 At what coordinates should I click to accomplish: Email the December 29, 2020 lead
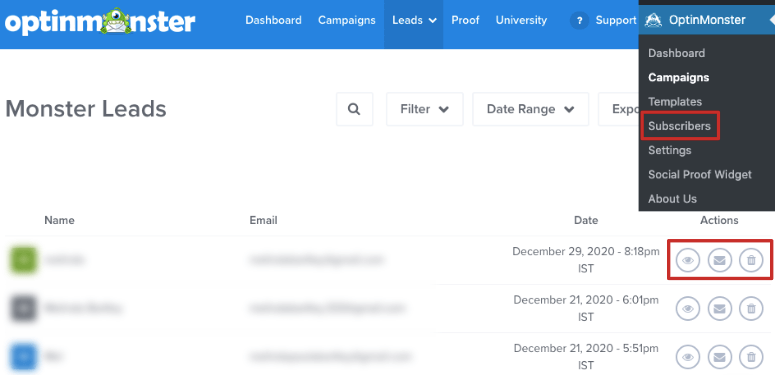coord(720,260)
